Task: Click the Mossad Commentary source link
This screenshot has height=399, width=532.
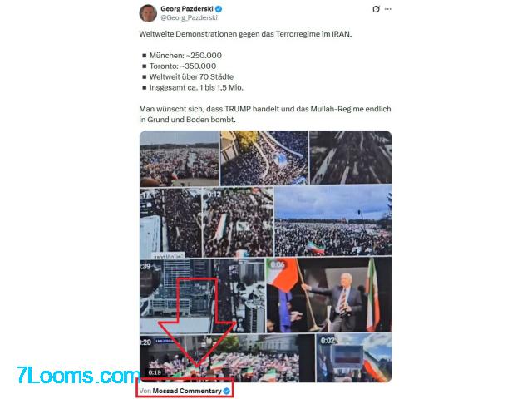Action: pyautogui.click(x=187, y=391)
